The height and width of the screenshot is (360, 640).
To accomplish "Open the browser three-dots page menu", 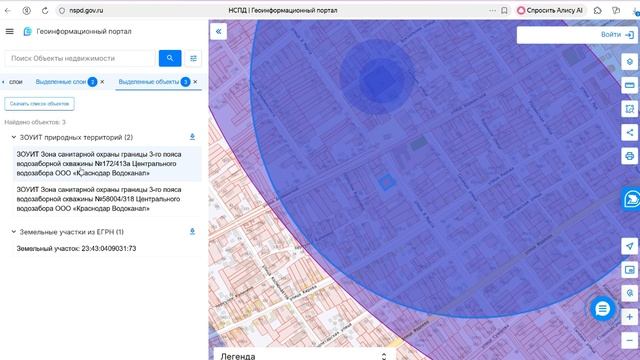I will (x=493, y=11).
